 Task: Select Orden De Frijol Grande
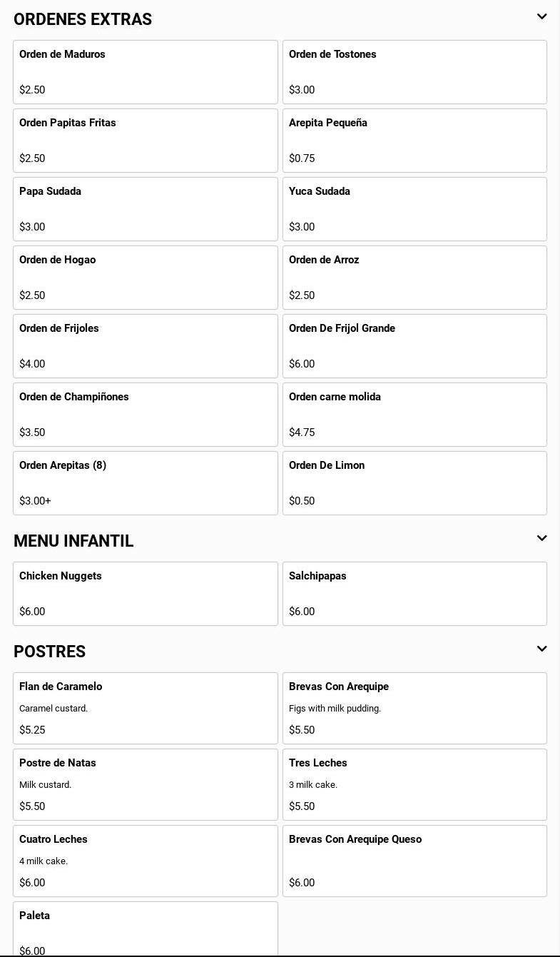414,346
